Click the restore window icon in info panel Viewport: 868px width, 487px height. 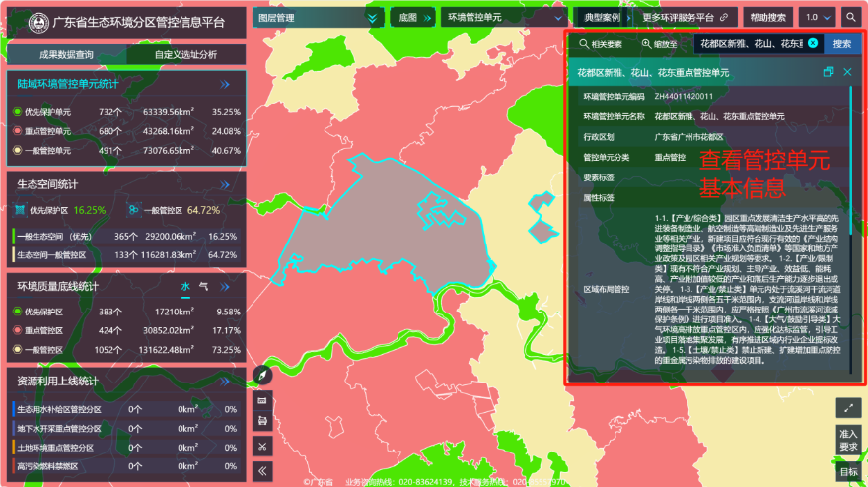tap(829, 72)
